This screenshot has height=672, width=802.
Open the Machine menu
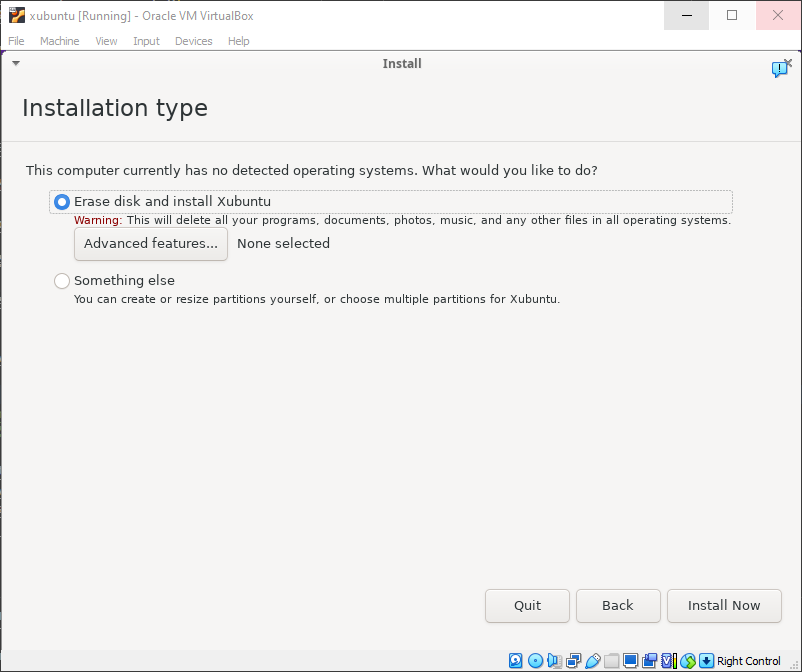coord(59,41)
